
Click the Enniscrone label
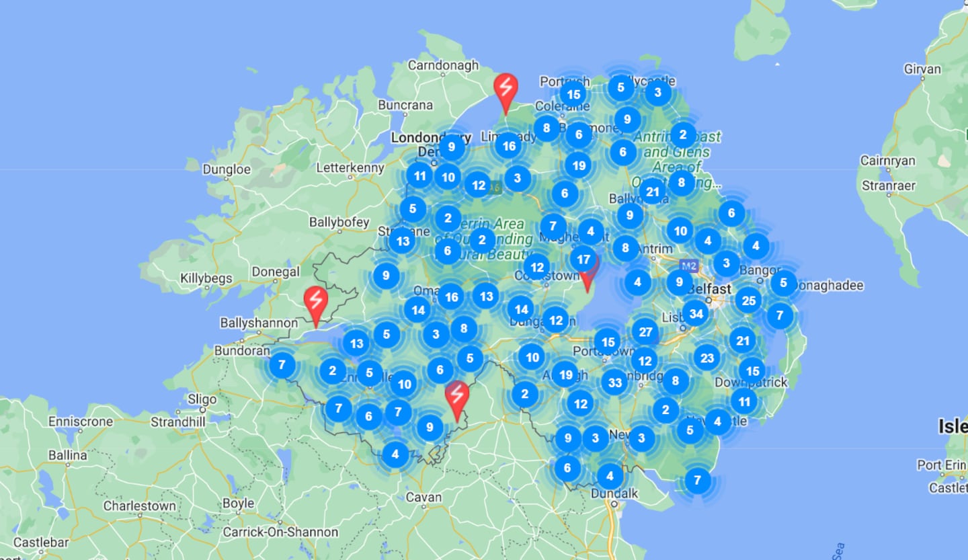tap(81, 422)
